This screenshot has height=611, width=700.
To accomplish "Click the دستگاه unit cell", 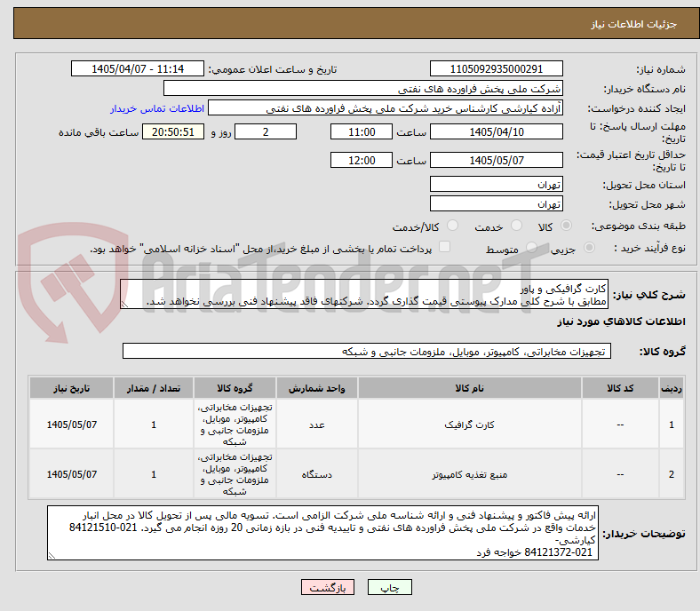I will [x=316, y=474].
